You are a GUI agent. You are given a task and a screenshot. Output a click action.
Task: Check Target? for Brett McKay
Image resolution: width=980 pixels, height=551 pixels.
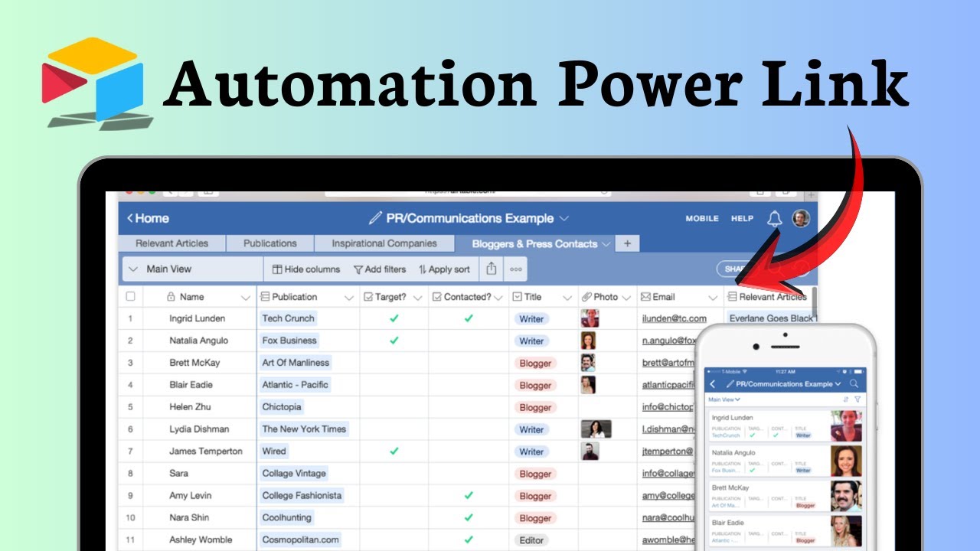tap(394, 363)
